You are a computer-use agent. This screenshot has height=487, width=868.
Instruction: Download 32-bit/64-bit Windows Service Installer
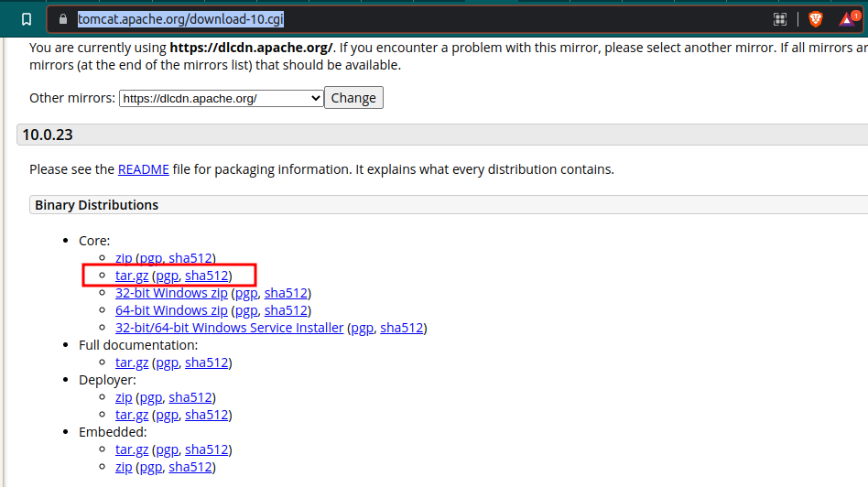click(229, 328)
